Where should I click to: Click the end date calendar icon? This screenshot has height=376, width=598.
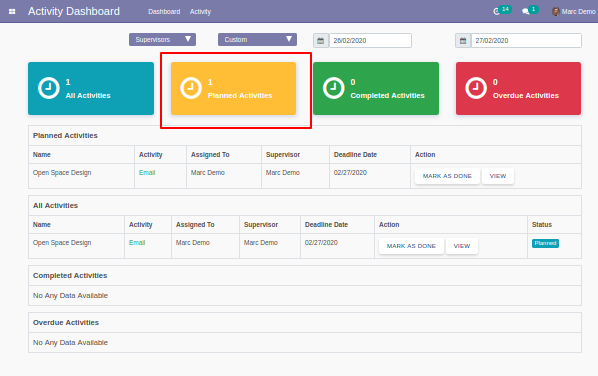pos(463,41)
